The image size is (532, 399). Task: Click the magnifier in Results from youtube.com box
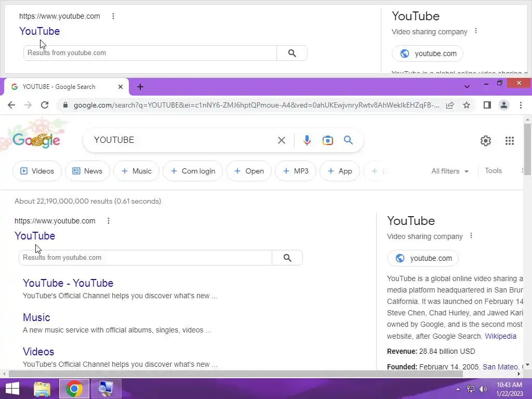coord(287,258)
